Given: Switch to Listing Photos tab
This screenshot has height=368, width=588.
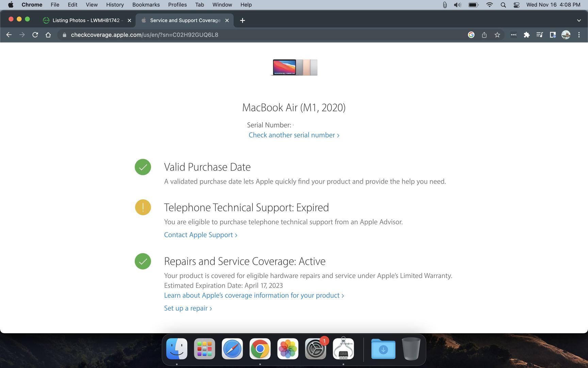Looking at the screenshot, I should point(86,20).
